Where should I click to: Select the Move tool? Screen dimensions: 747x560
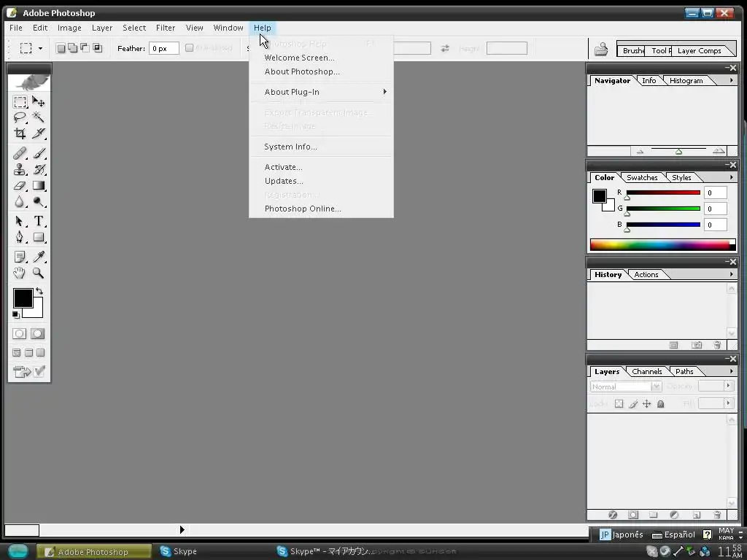pos(38,102)
